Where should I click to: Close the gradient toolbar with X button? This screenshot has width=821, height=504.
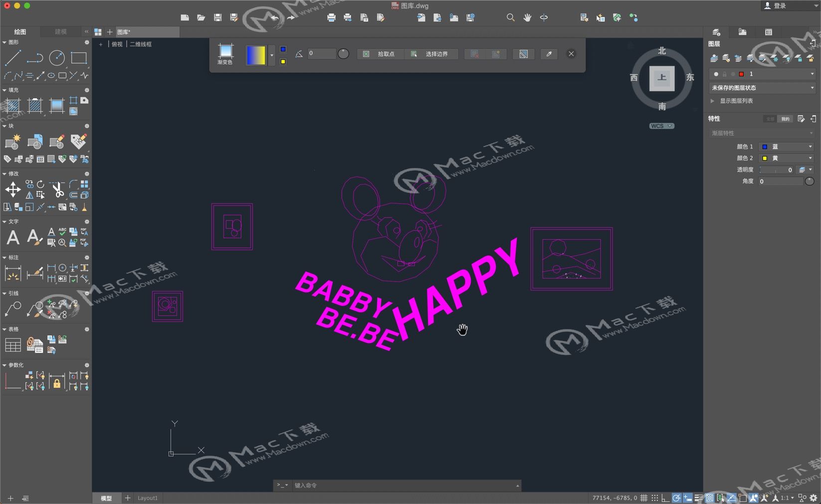pos(571,54)
